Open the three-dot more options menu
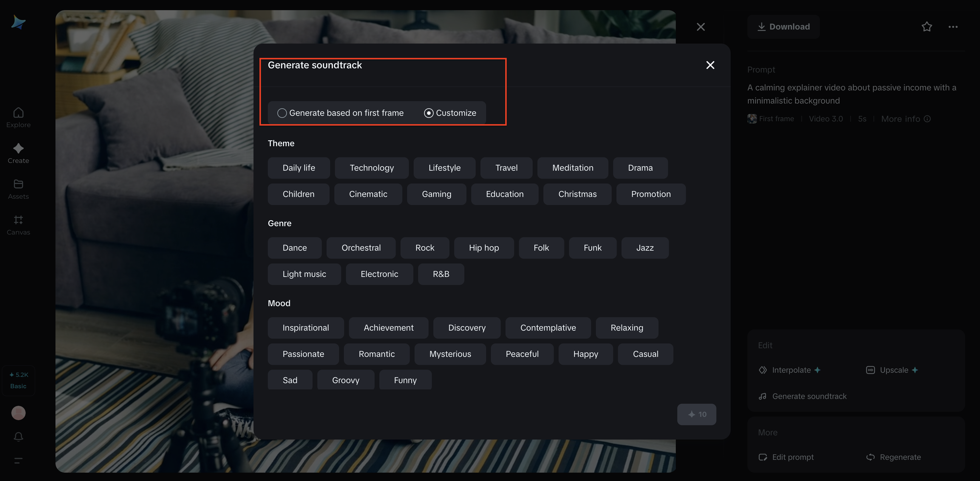The height and width of the screenshot is (481, 980). click(x=953, y=27)
